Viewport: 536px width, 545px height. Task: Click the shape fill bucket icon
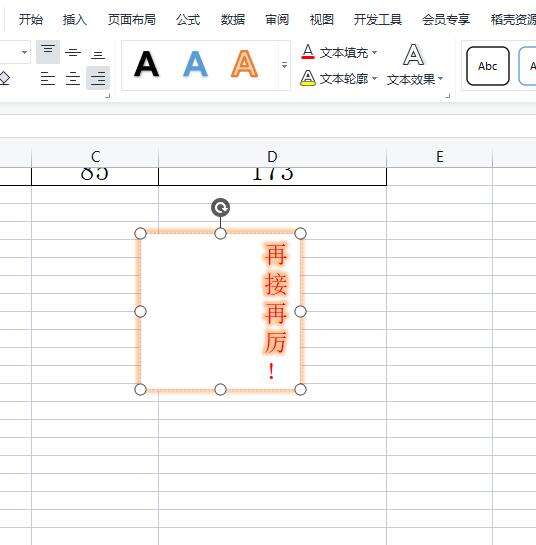coord(5,79)
